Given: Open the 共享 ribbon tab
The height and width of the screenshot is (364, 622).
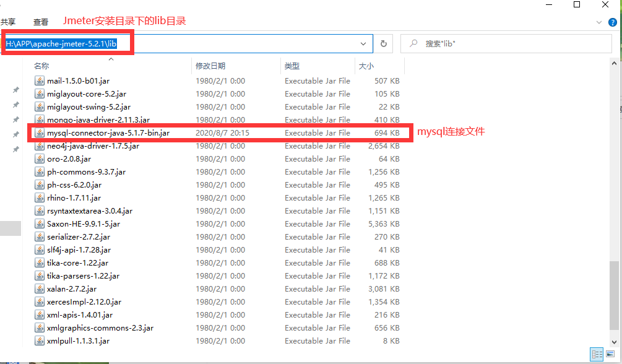Looking at the screenshot, I should coord(8,22).
